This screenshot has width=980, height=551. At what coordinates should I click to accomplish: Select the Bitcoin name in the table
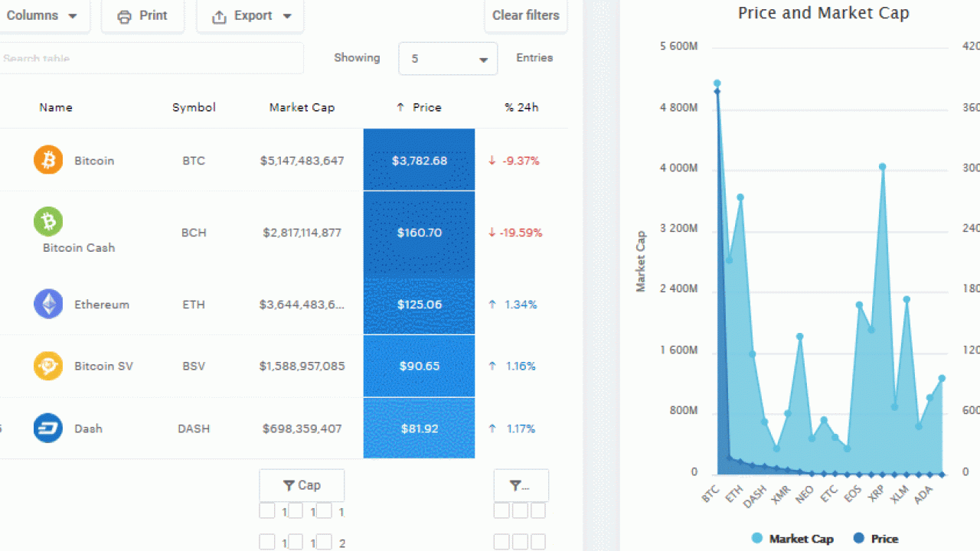point(94,161)
